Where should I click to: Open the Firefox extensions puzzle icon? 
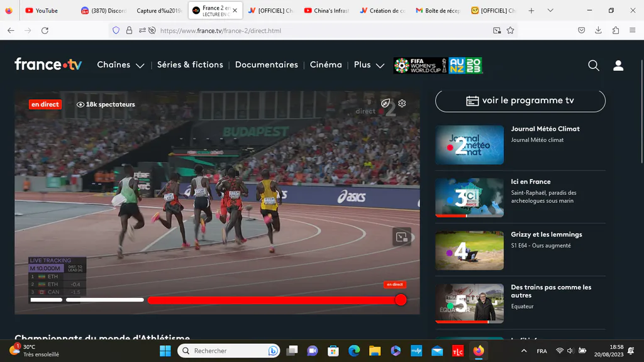click(615, 30)
